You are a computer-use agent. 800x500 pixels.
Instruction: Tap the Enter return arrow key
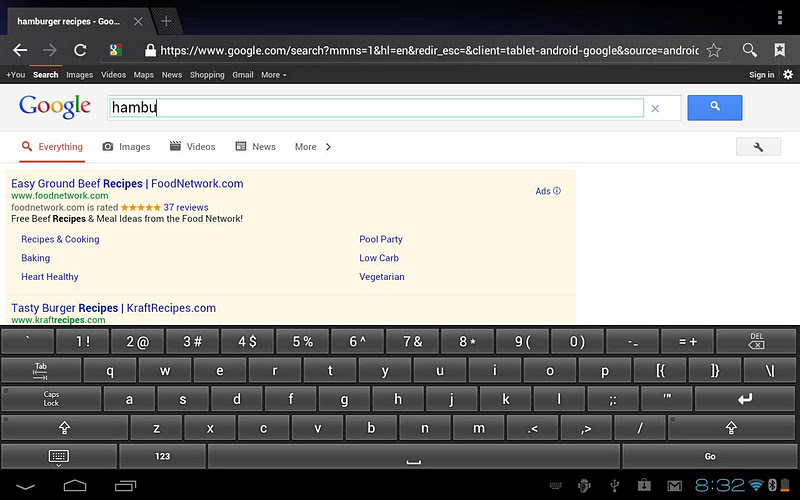coord(745,398)
